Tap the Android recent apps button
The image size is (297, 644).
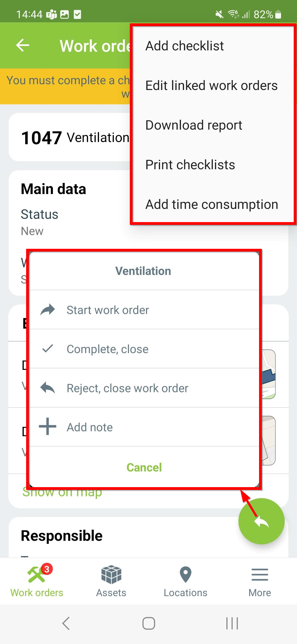(x=232, y=623)
